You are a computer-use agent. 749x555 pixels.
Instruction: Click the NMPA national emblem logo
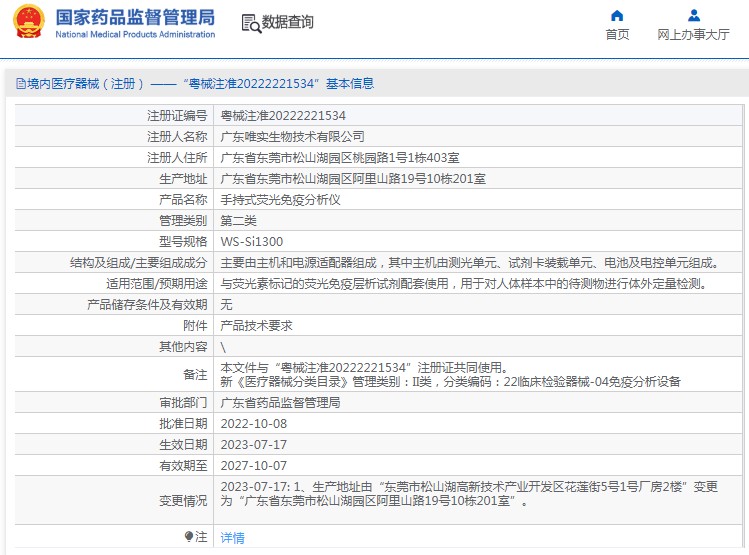28,24
